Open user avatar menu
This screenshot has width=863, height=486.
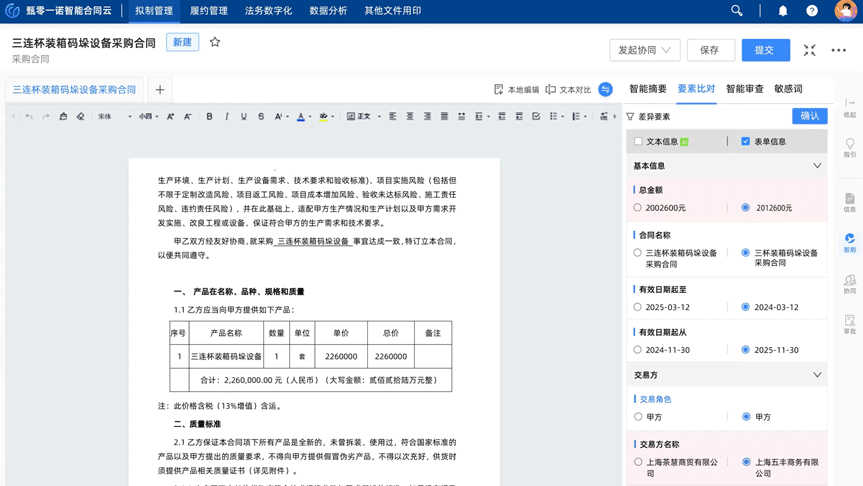[x=845, y=10]
